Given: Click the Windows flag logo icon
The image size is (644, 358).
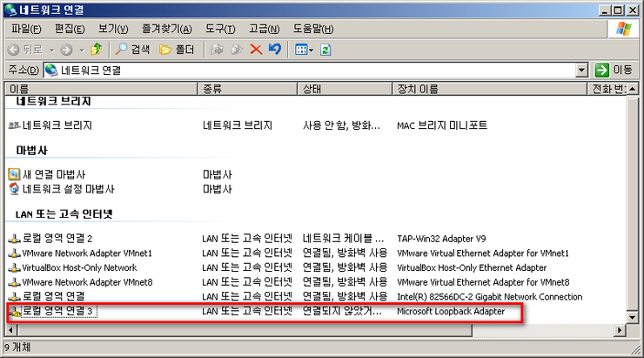Looking at the screenshot, I should (623, 30).
